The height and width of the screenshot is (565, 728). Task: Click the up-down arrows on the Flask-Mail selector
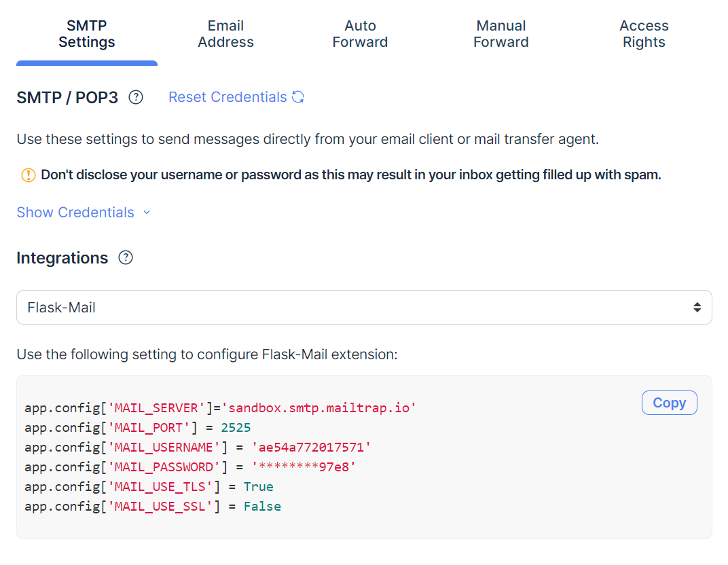[697, 308]
